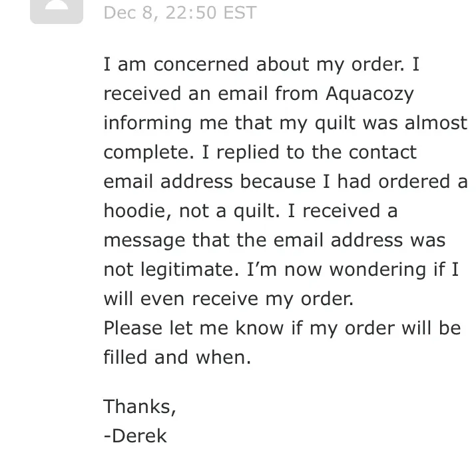This screenshot has width=476, height=455.
Task: Click the line 'email address because I had ordered'
Action: pos(286,182)
